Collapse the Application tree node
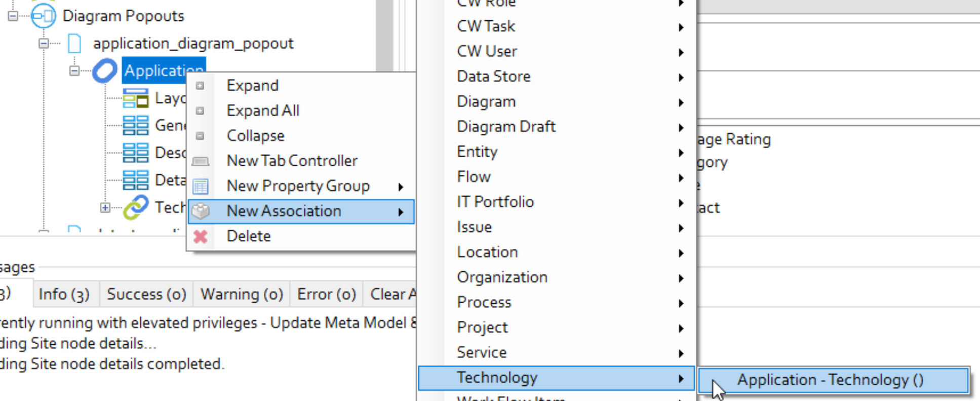The height and width of the screenshot is (401, 980). click(x=74, y=70)
